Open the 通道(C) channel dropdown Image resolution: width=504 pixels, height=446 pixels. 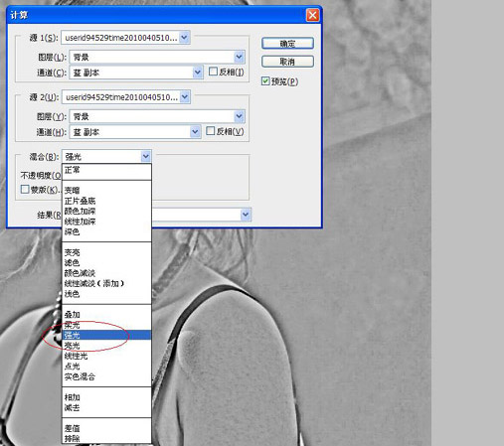(198, 73)
